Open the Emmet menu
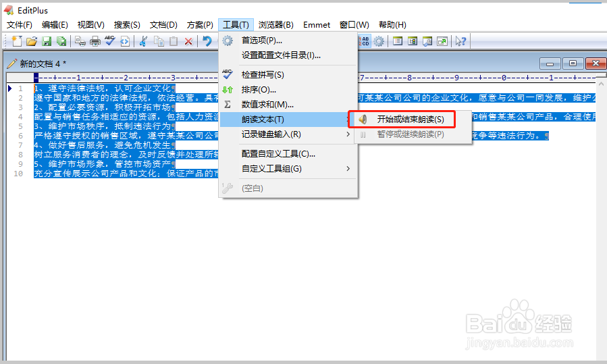The width and height of the screenshot is (607, 364). tap(317, 25)
